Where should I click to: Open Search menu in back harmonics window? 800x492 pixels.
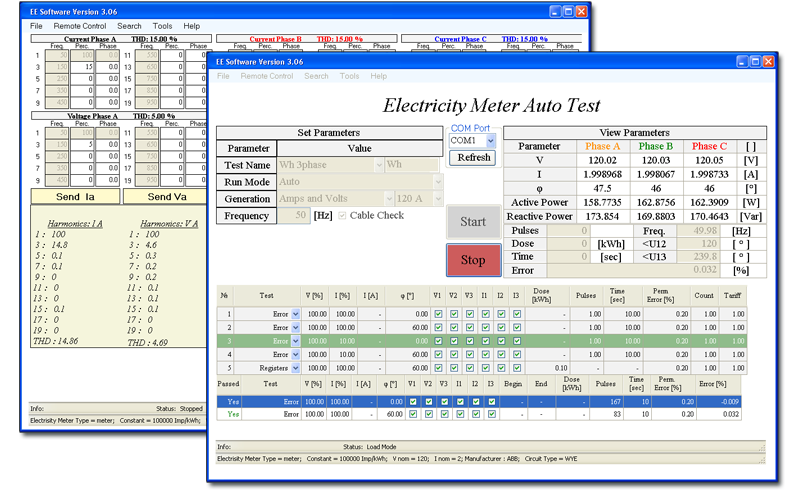pyautogui.click(x=129, y=26)
